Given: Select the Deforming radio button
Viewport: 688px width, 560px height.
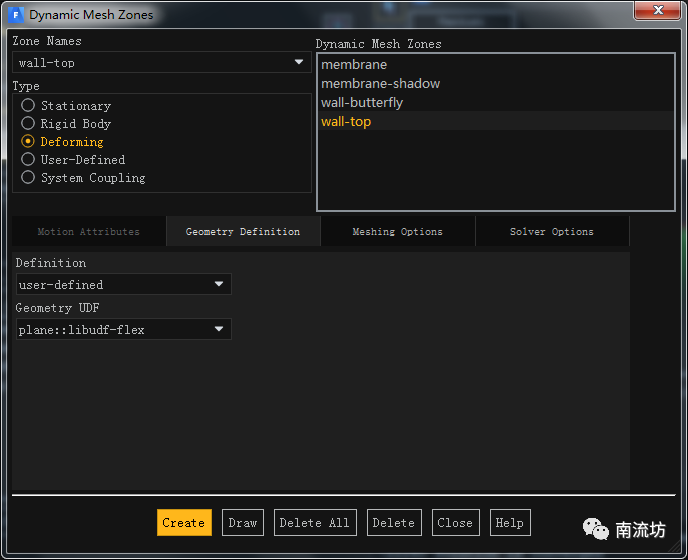Looking at the screenshot, I should 28,142.
